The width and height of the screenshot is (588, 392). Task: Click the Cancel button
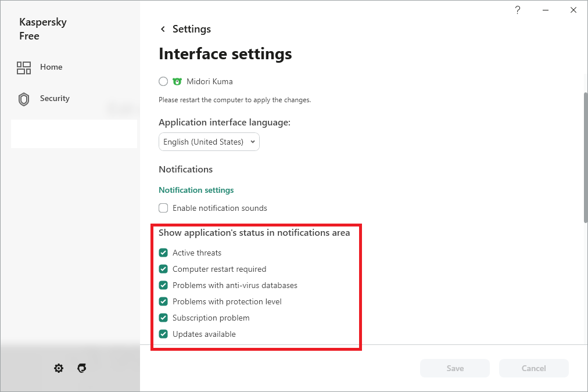click(x=533, y=368)
